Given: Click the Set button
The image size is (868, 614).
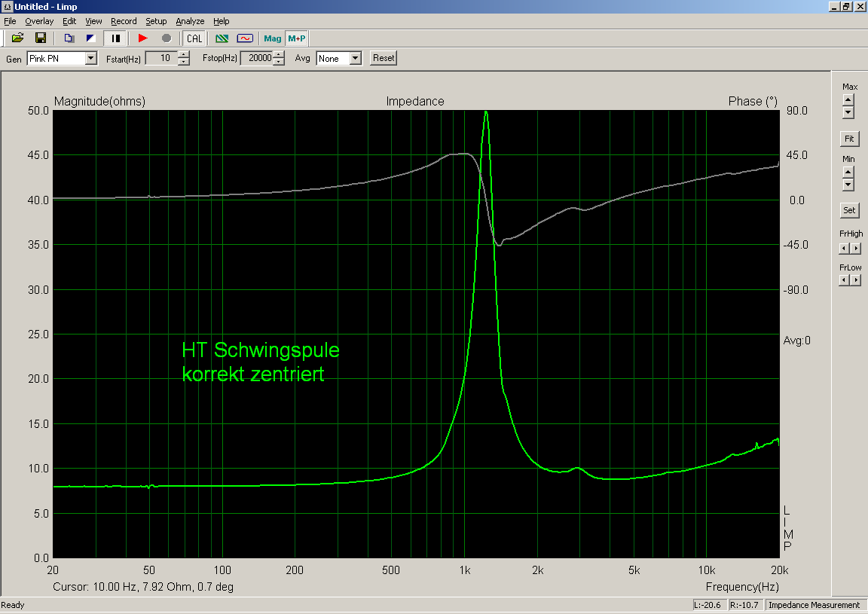Looking at the screenshot, I should click(x=849, y=210).
